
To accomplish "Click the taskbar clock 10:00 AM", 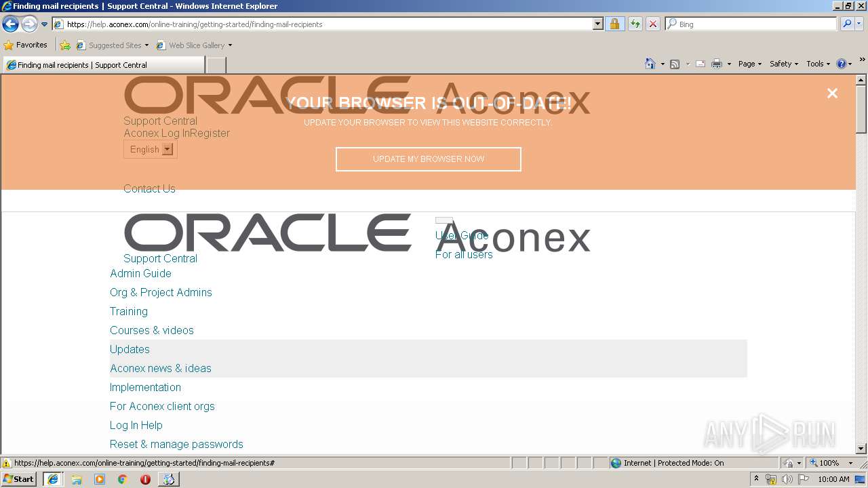I will tap(833, 479).
